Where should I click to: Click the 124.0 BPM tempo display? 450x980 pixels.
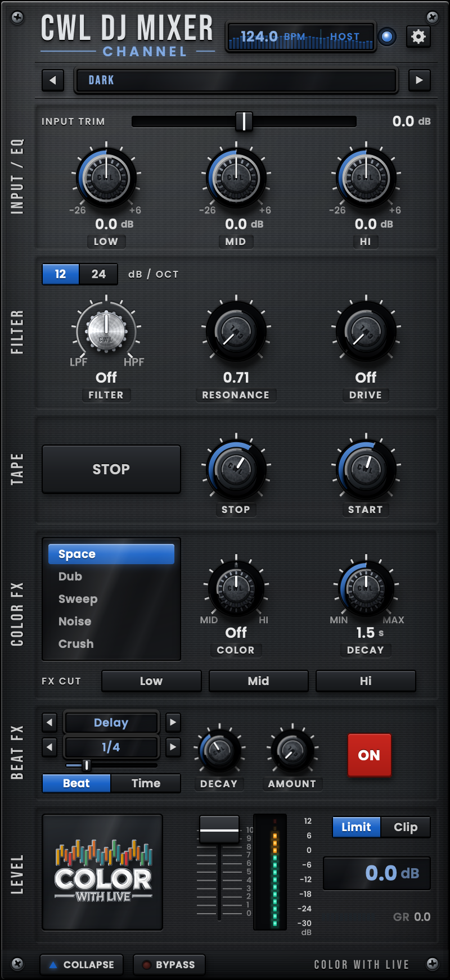point(300,37)
